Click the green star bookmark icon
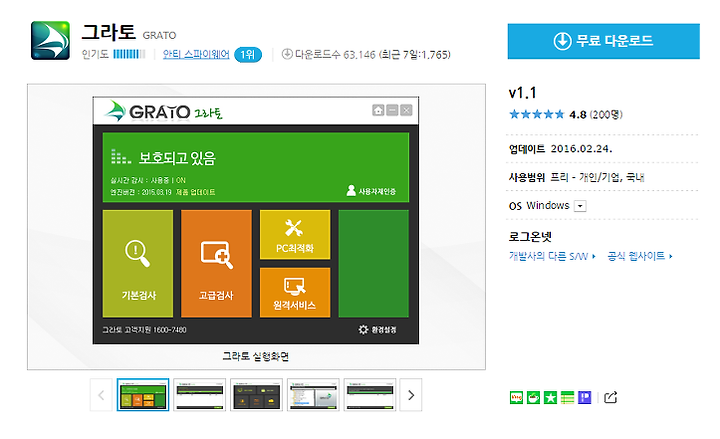The height and width of the screenshot is (439, 720). (550, 397)
